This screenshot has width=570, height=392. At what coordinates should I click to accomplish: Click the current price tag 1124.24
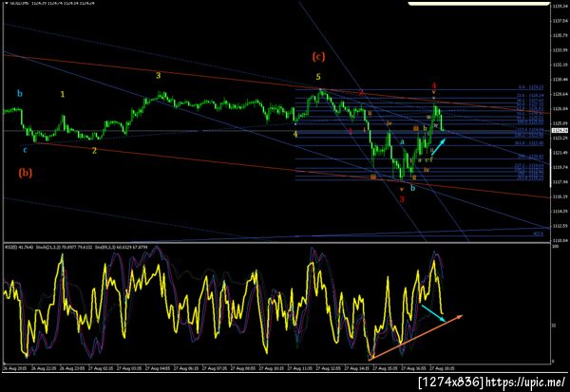point(560,130)
